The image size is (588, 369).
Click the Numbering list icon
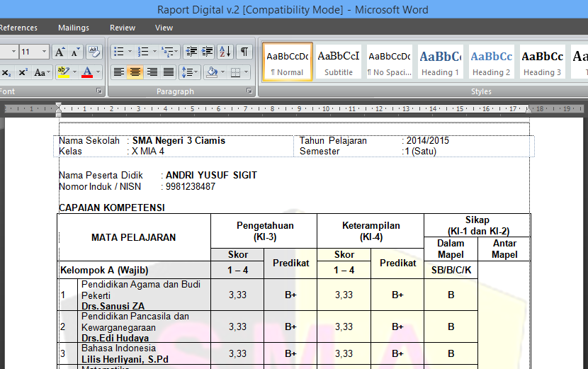click(x=143, y=52)
